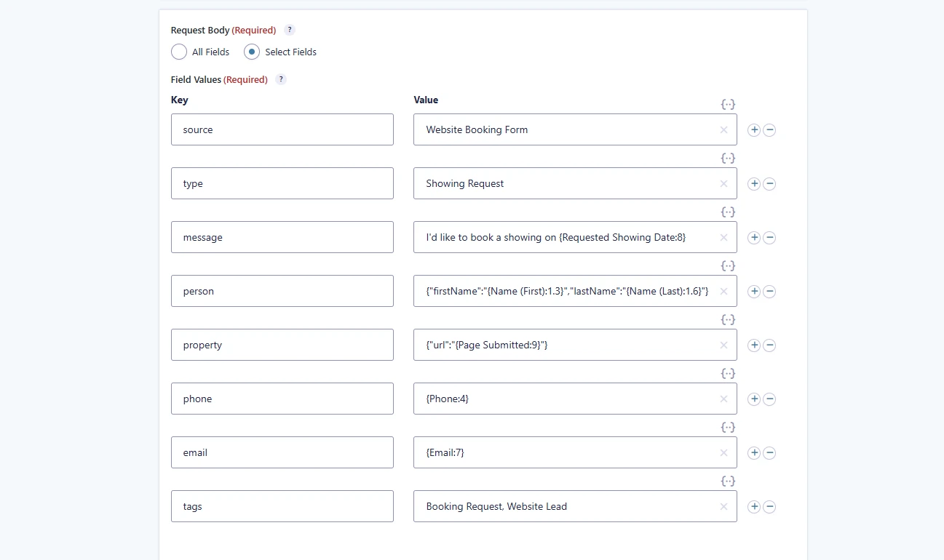Click the message key text box
The image size is (944, 560).
282,237
